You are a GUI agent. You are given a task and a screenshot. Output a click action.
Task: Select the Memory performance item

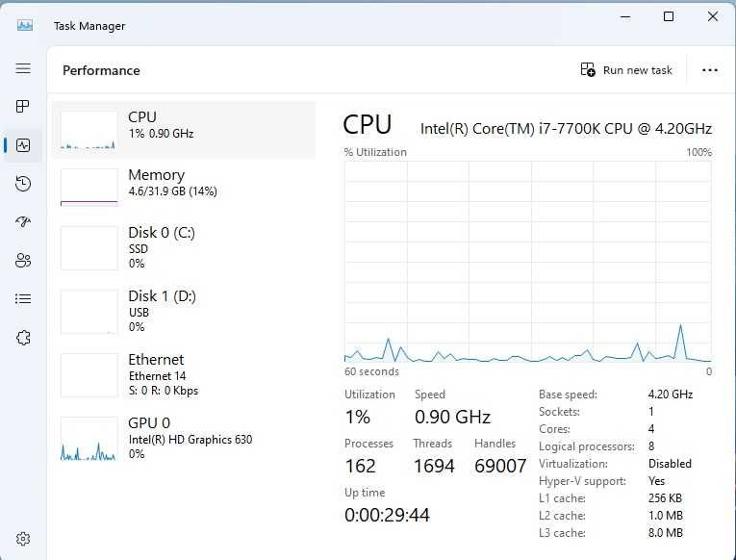[x=183, y=187]
